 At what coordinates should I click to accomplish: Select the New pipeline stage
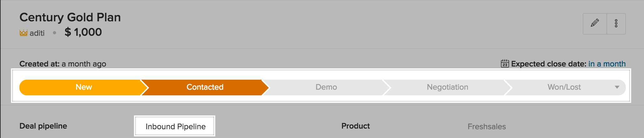click(84, 87)
